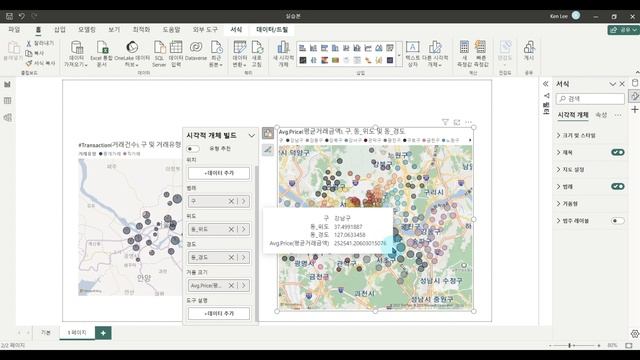Switch to the Properties (속성) tab
The image size is (640, 360).
(601, 115)
